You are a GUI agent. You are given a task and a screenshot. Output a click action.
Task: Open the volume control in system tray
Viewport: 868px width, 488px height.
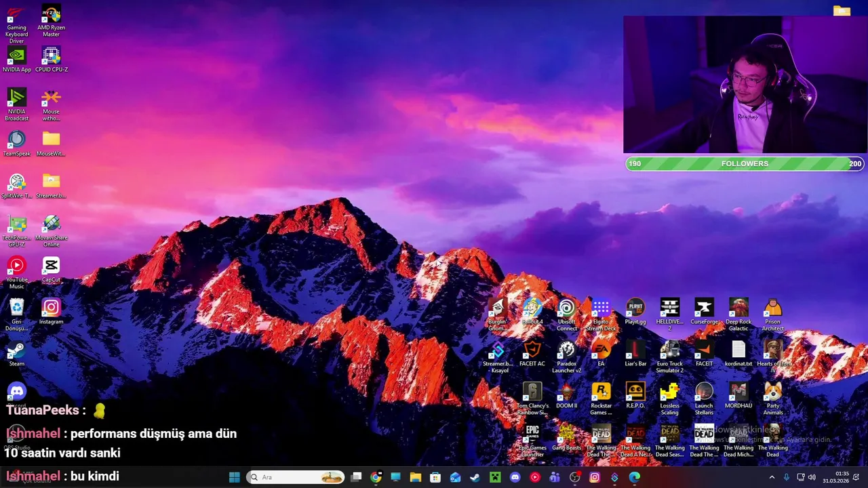pos(812,477)
